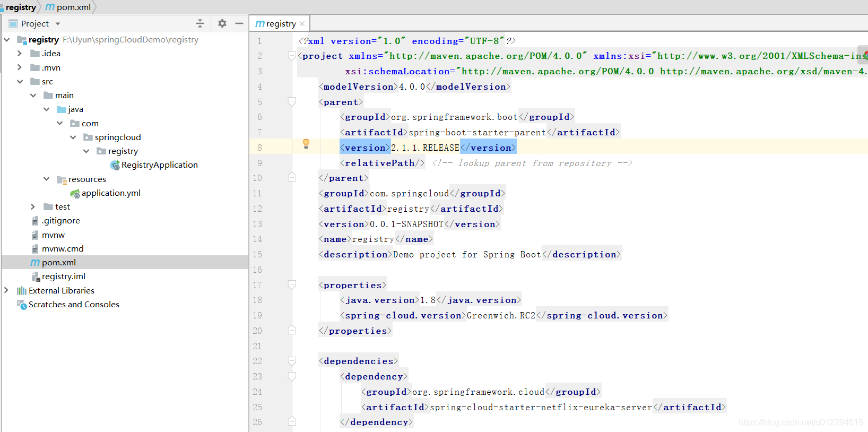Collapse the main folder
The height and width of the screenshot is (432, 868).
tap(33, 96)
